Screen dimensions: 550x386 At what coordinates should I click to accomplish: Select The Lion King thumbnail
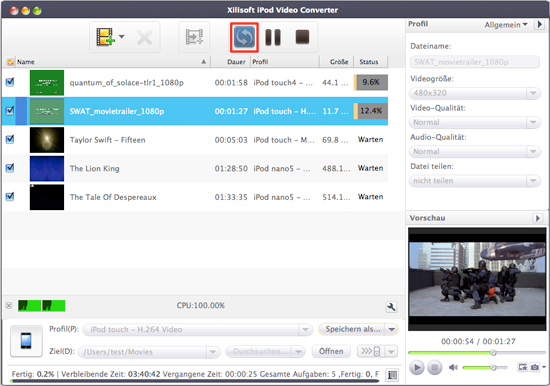pyautogui.click(x=47, y=168)
